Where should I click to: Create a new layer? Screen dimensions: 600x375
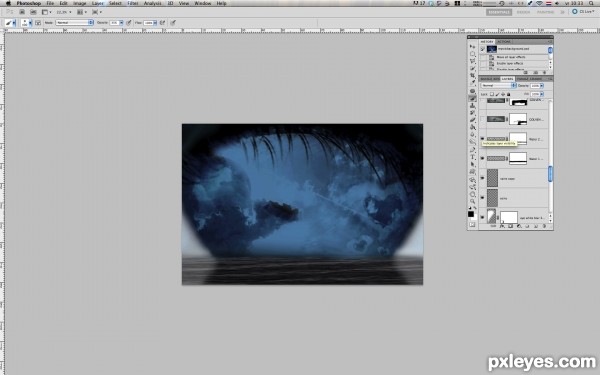[x=536, y=226]
